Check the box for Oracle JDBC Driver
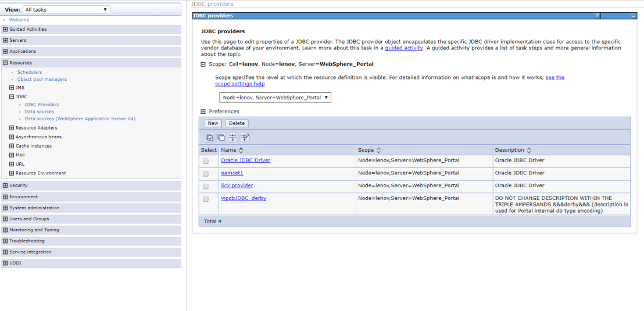Screen dimensions: 644x311 point(206,161)
